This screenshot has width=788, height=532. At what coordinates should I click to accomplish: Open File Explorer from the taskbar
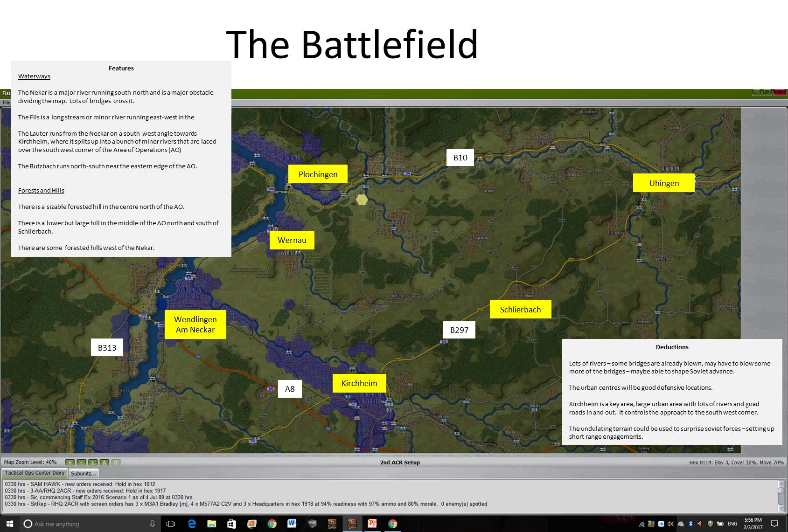211,524
